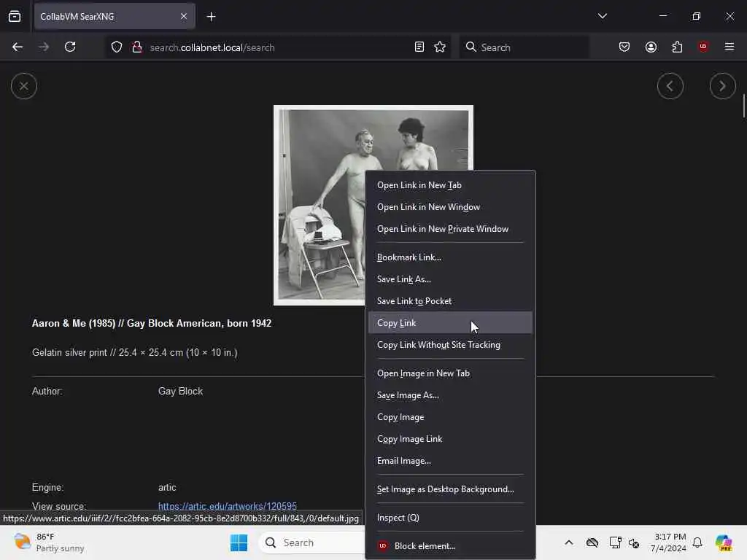
Task: Show next image result arrow
Action: click(722, 86)
